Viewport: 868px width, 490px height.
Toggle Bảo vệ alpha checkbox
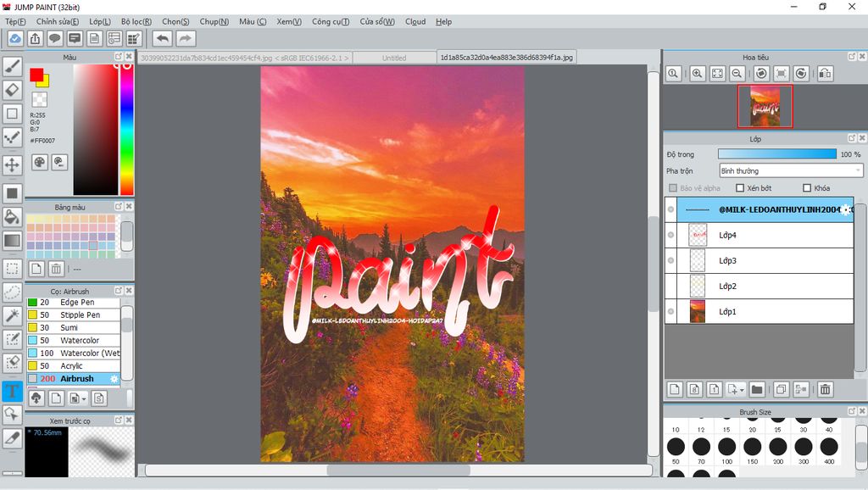pyautogui.click(x=673, y=188)
